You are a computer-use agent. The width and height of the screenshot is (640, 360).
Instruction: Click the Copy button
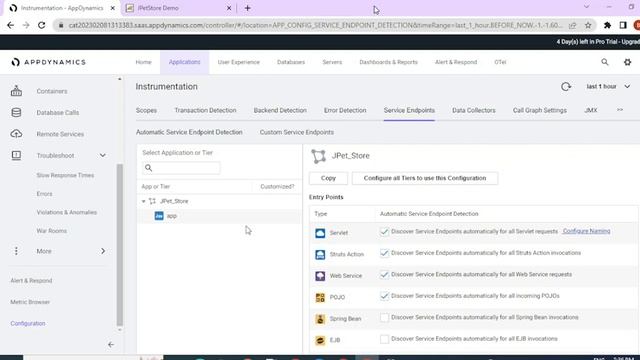(x=328, y=178)
